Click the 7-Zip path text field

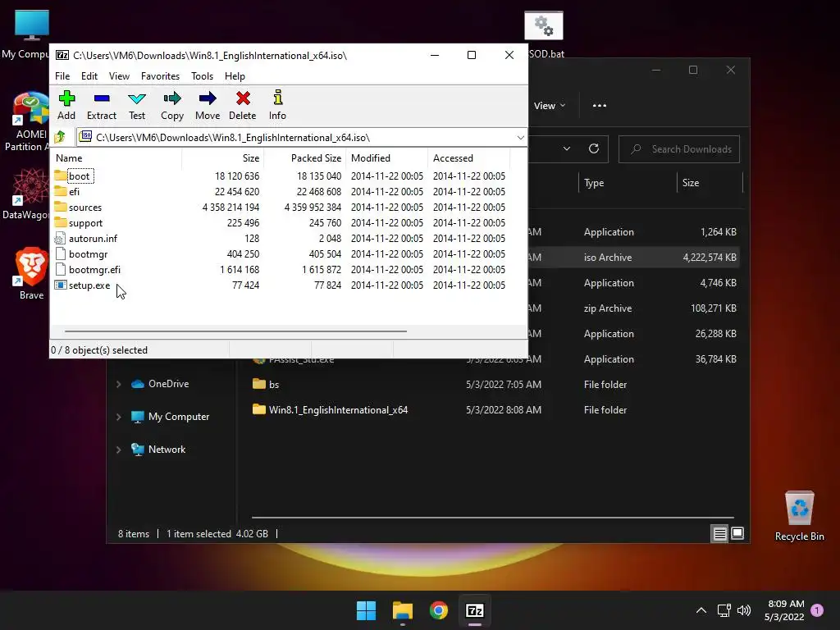297,138
